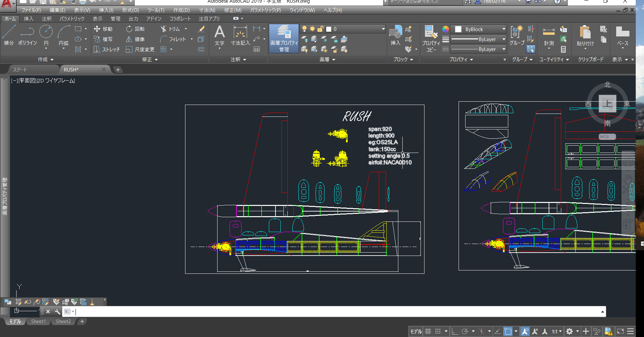Viewport: 644px width, 337px height.
Task: Toggle isometric drafting in status bar
Action: click(481, 331)
